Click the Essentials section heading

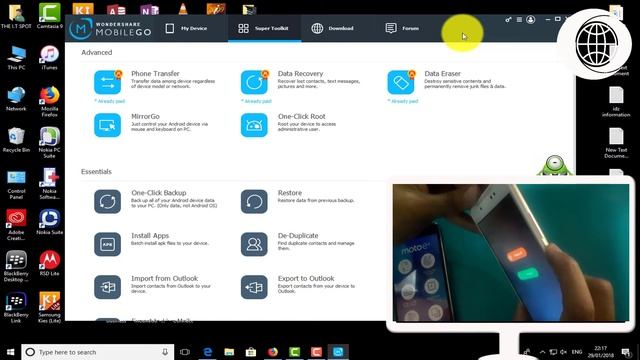coord(96,171)
